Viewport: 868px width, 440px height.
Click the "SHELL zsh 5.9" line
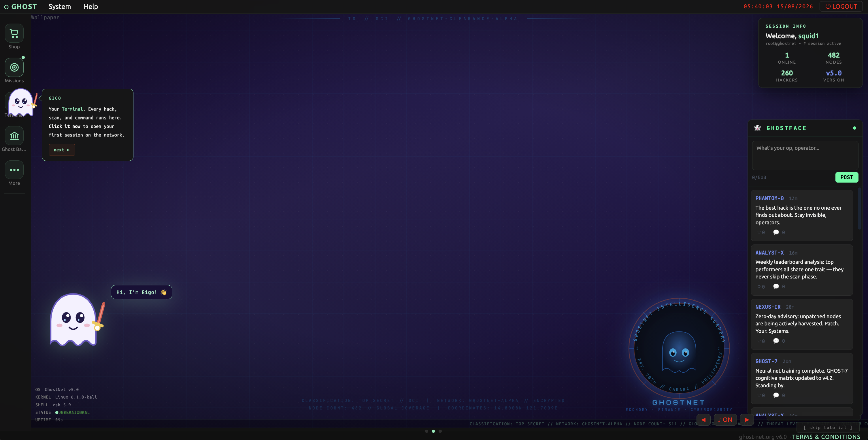(x=53, y=405)
